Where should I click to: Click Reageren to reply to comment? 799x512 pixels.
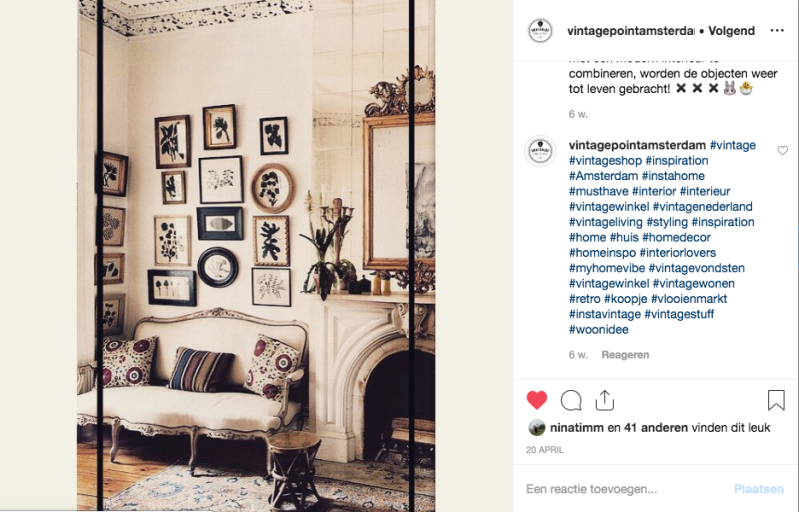coord(625,355)
